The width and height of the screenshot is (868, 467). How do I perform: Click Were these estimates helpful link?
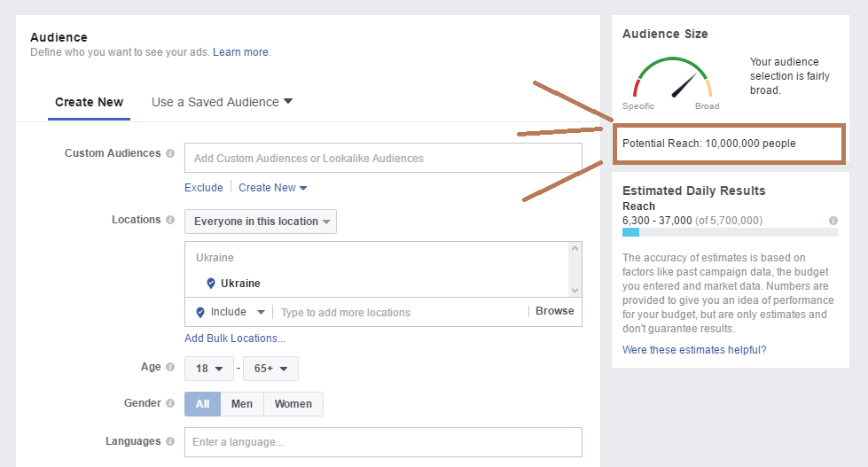tap(694, 350)
